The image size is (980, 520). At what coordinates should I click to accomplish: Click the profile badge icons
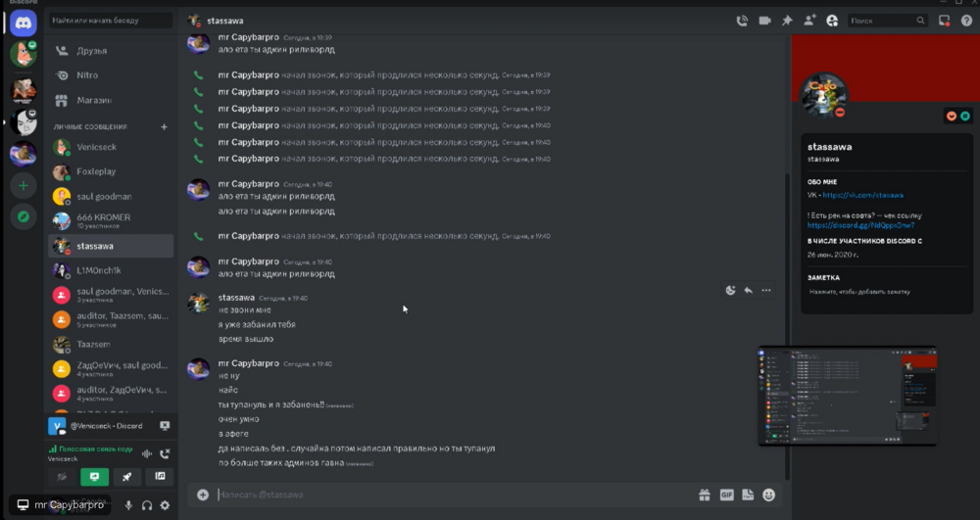[958, 117]
